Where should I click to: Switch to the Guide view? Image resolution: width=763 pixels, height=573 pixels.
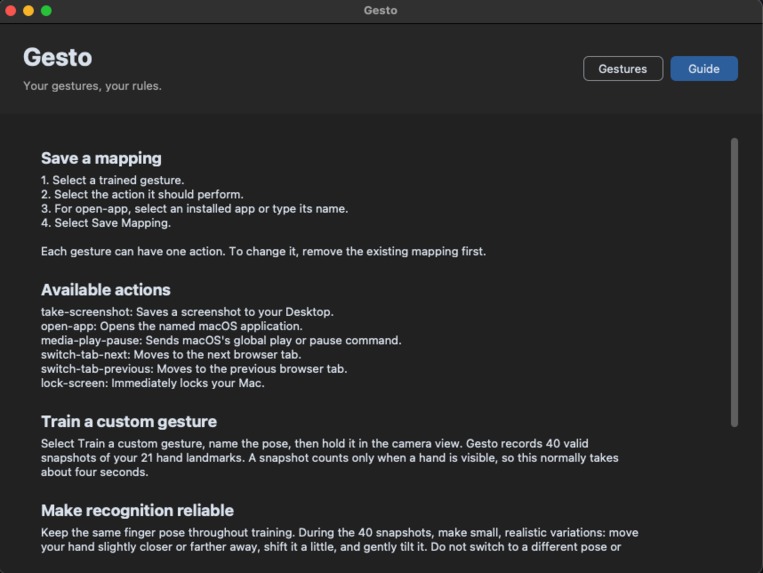(704, 69)
